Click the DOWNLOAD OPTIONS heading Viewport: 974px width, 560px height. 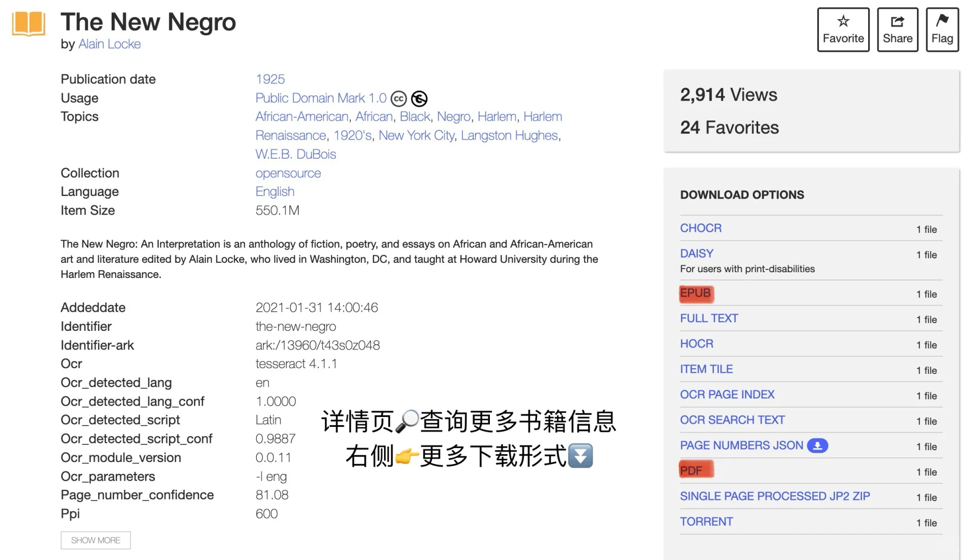pyautogui.click(x=742, y=195)
